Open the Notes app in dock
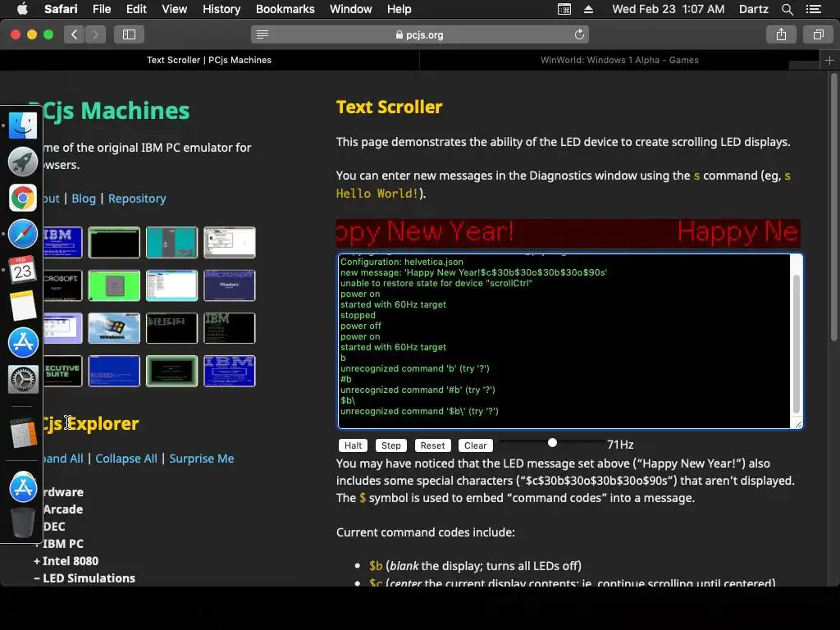 [x=22, y=306]
